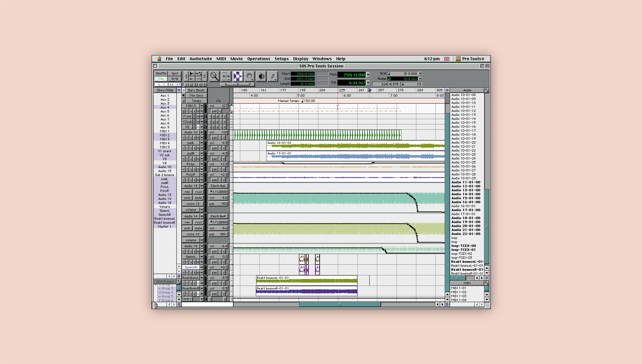The width and height of the screenshot is (642, 364).
Task: Select the Grabber hand tool
Action: tap(249, 76)
